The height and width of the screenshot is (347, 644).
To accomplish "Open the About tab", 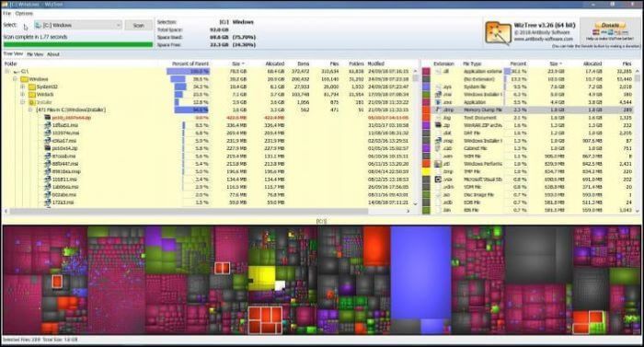I will point(53,54).
